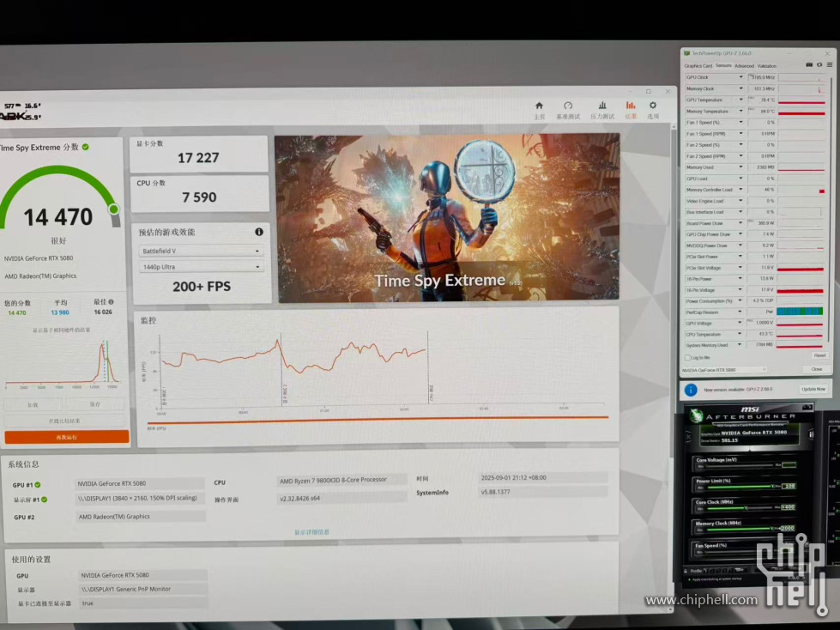Open GPU-Z graphics card selector dropdown
The height and width of the screenshot is (630, 840).
pos(724,370)
